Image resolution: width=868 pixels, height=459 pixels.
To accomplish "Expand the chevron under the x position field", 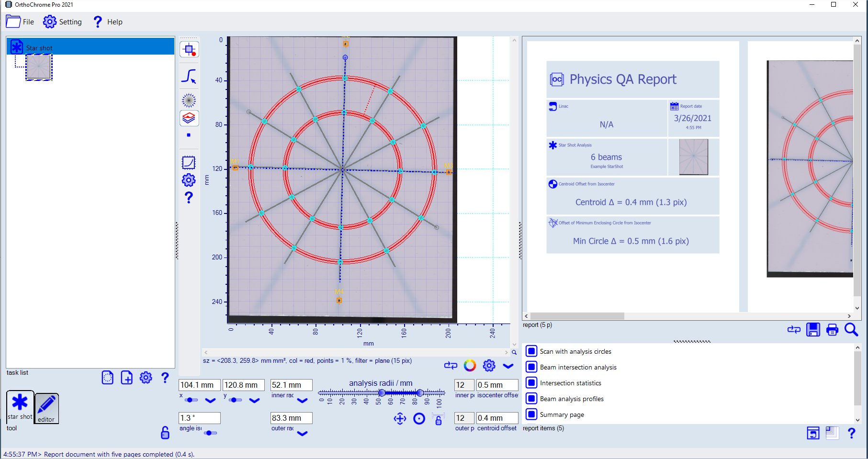I will pyautogui.click(x=210, y=401).
